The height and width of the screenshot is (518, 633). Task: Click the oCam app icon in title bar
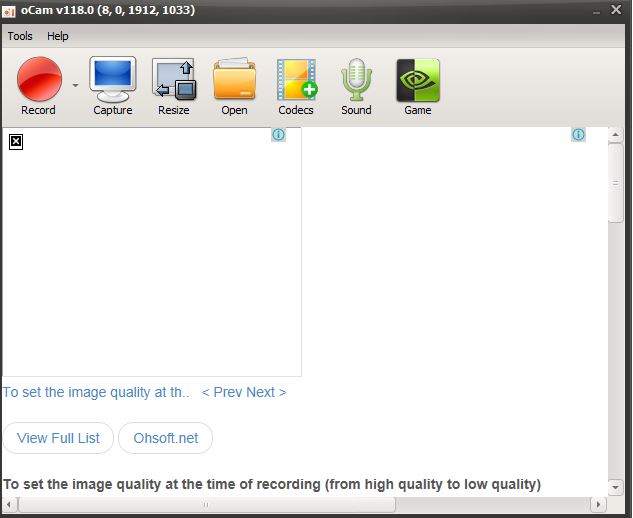pos(8,11)
